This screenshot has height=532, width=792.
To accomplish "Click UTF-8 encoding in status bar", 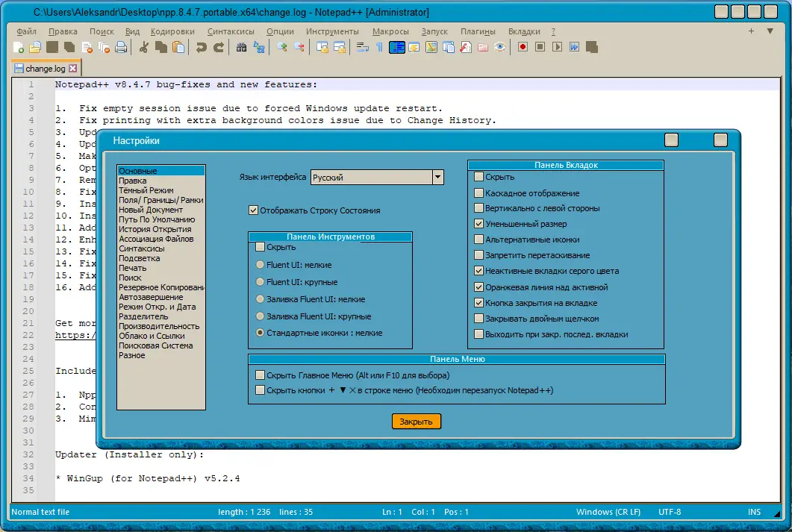I will [670, 512].
